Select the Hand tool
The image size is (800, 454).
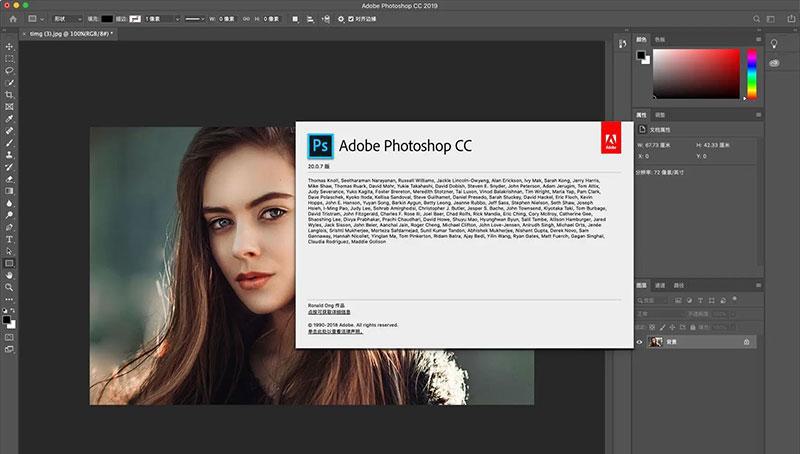[x=9, y=274]
